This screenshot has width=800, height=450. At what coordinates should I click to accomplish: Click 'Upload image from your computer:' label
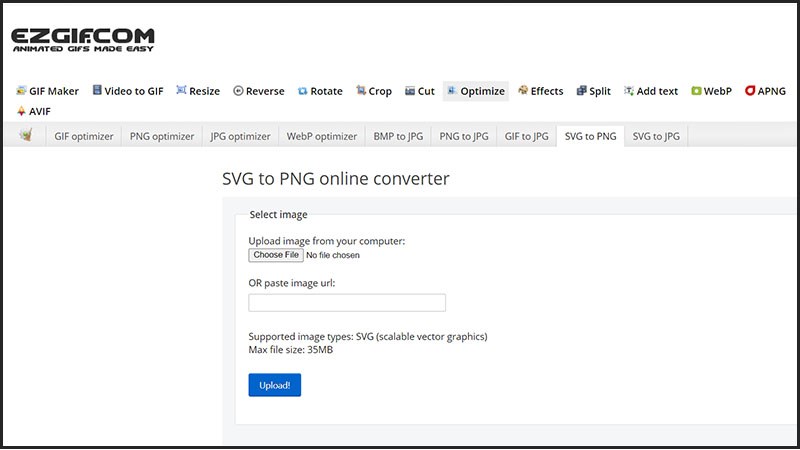(x=327, y=241)
